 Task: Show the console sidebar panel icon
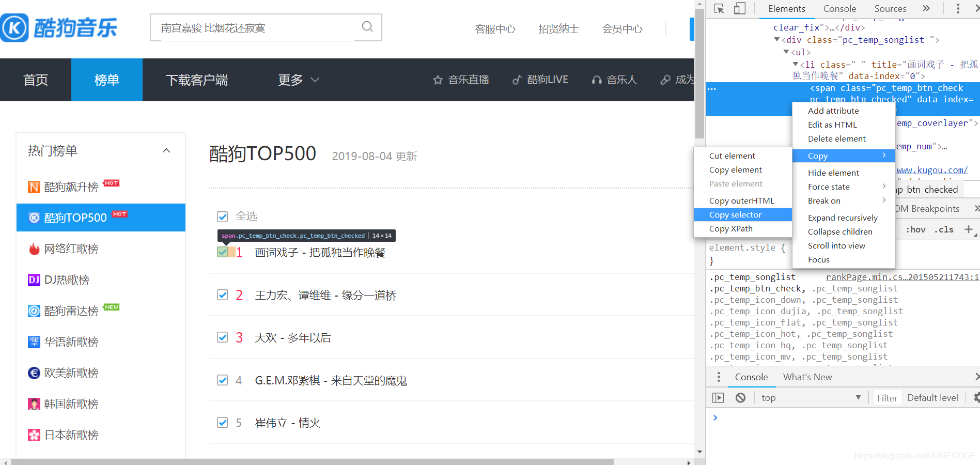coord(718,398)
